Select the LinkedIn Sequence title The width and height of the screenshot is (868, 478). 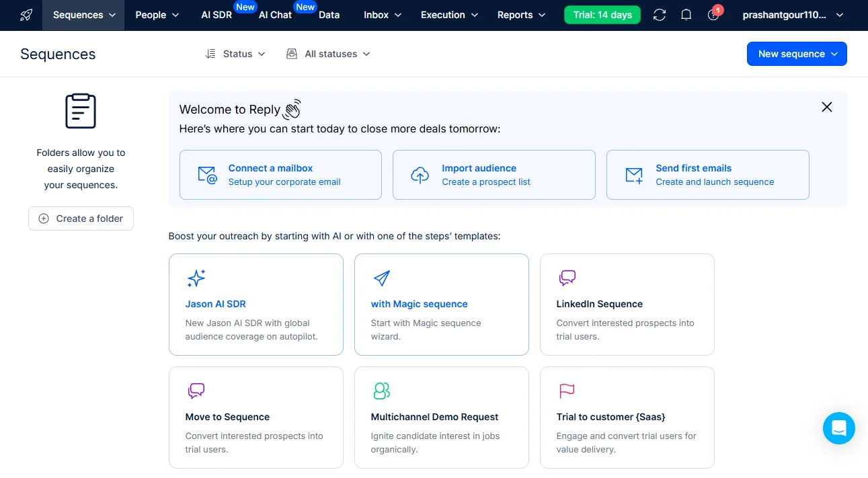600,304
